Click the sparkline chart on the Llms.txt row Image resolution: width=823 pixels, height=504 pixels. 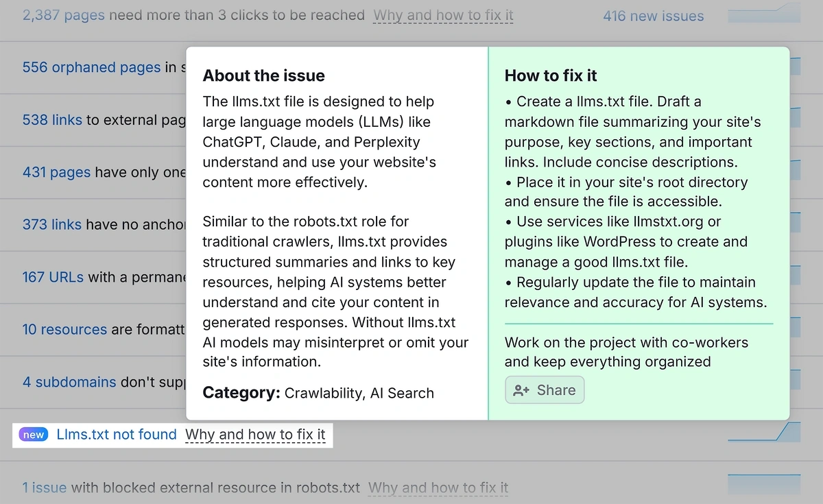tap(764, 431)
